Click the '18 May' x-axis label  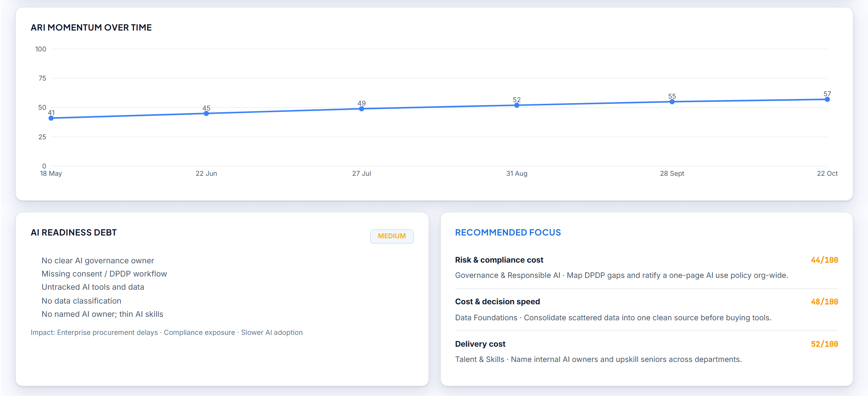[x=51, y=173]
